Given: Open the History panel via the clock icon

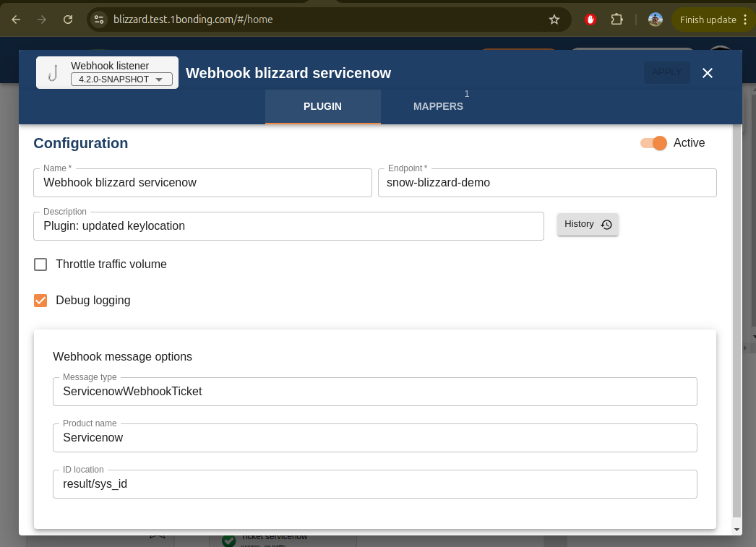Looking at the screenshot, I should [606, 225].
